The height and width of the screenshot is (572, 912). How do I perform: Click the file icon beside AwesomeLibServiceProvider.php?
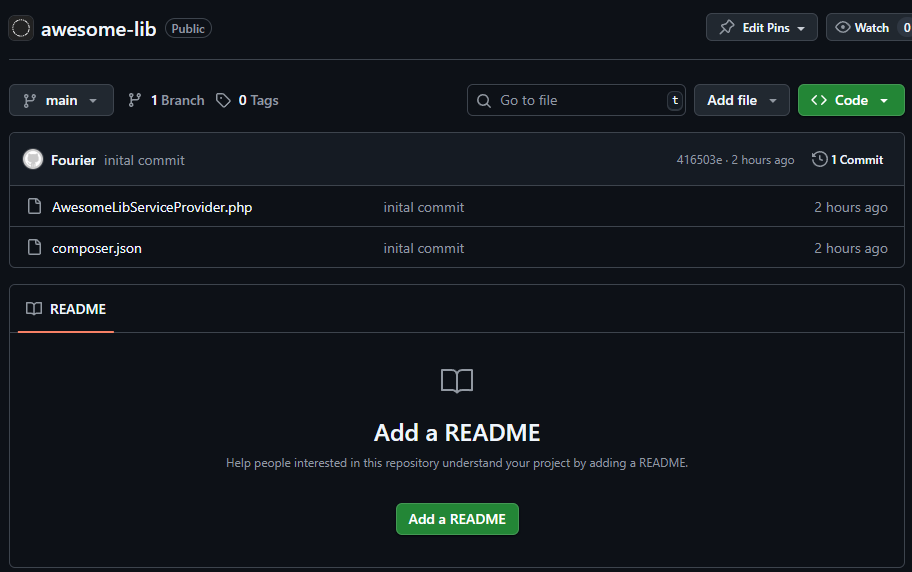(x=34, y=207)
